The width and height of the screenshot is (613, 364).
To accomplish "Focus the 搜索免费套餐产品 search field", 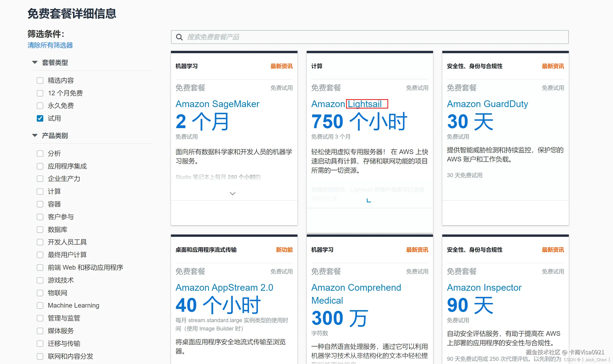I will pyautogui.click(x=368, y=37).
